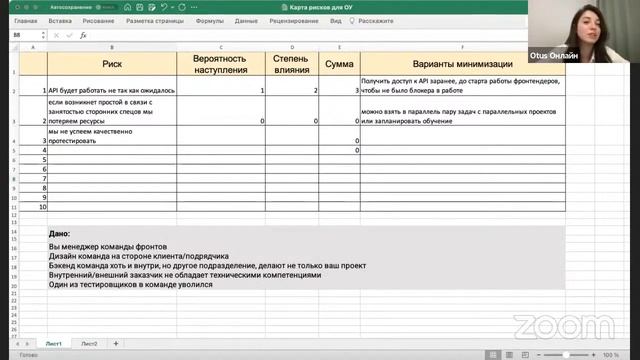640x360 pixels.
Task: Select column C header
Action: [221, 47]
